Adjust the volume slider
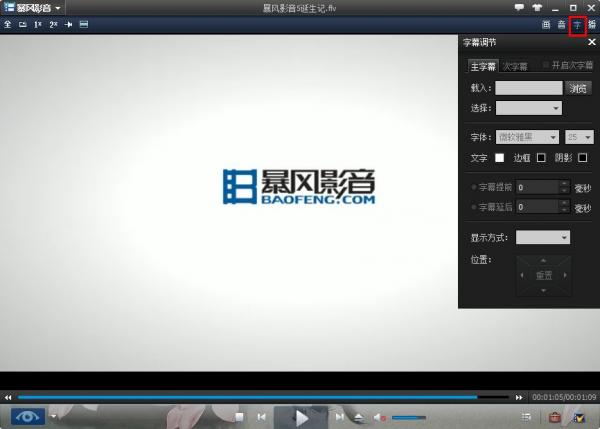 point(409,418)
